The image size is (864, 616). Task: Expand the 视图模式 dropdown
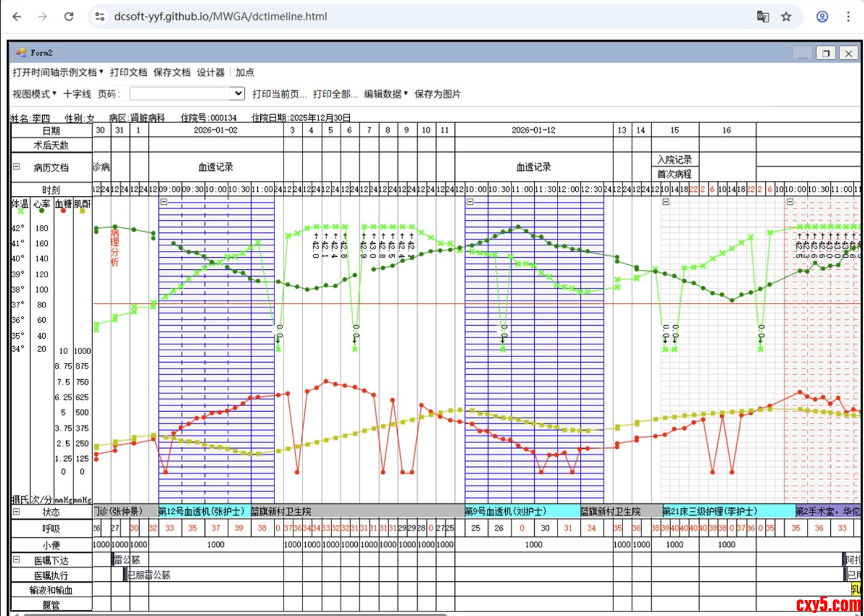tap(34, 94)
